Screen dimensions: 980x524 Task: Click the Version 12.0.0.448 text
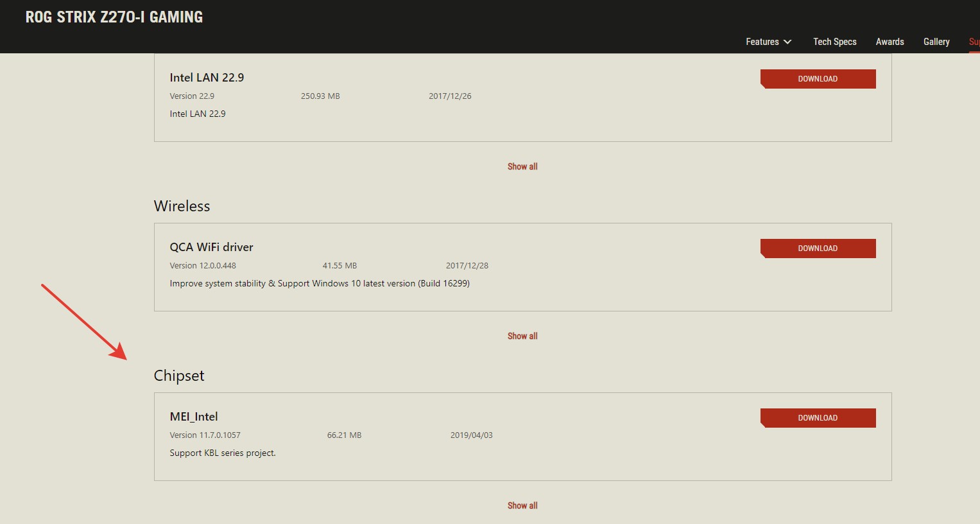(x=203, y=265)
